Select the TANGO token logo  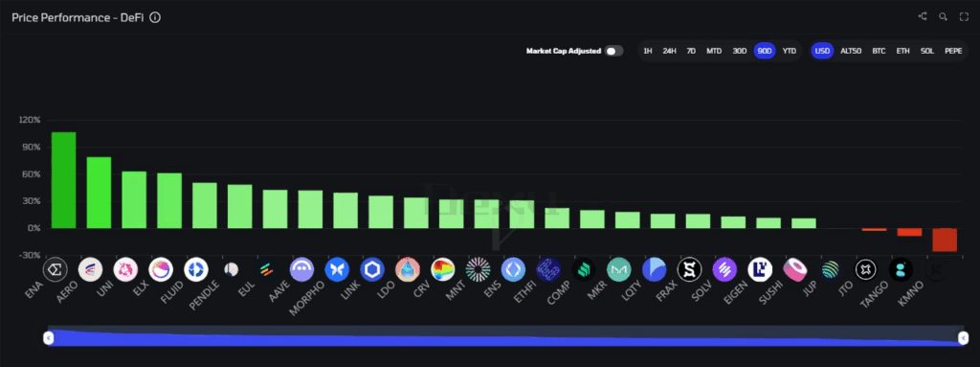[x=902, y=269]
